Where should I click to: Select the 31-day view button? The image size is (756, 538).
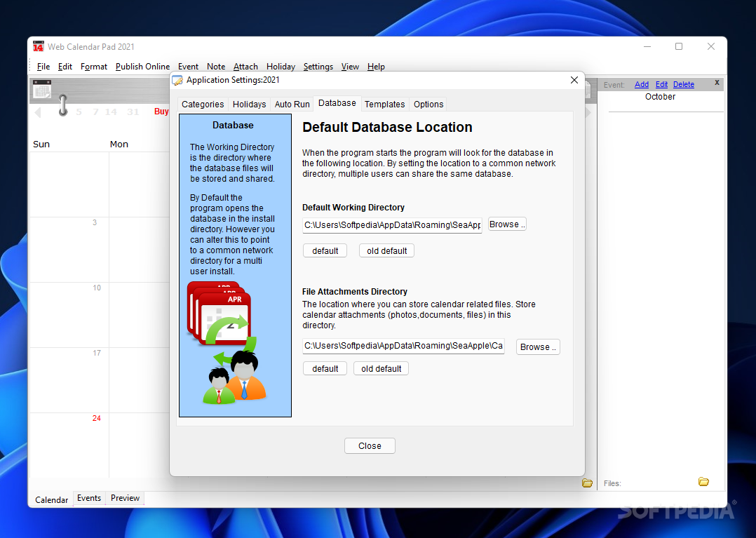pos(133,112)
